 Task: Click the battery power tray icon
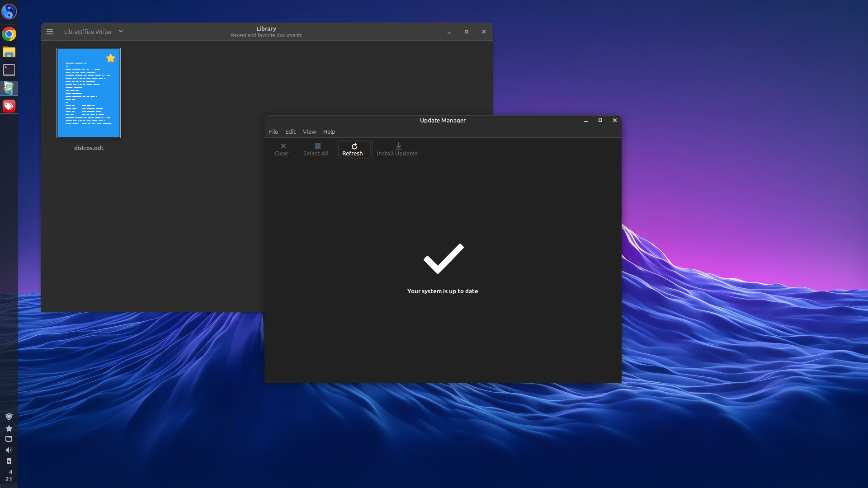9,461
